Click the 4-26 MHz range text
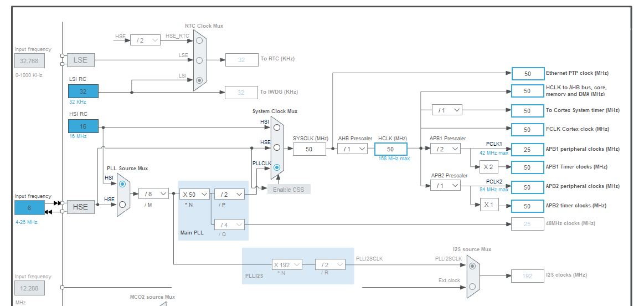The image size is (644, 306). coord(26,222)
